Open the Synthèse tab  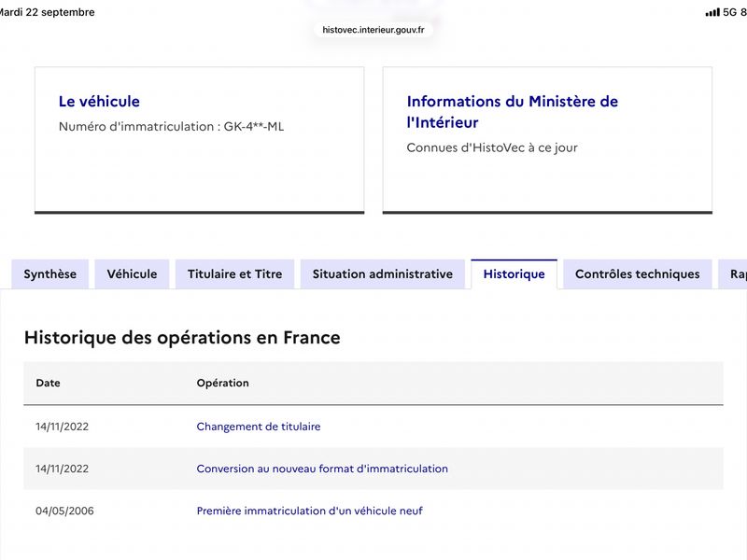click(x=50, y=274)
